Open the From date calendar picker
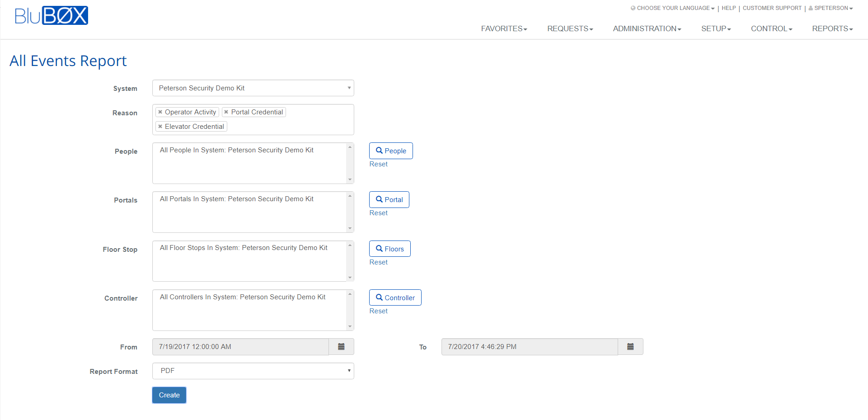This screenshot has width=868, height=420. 341,347
